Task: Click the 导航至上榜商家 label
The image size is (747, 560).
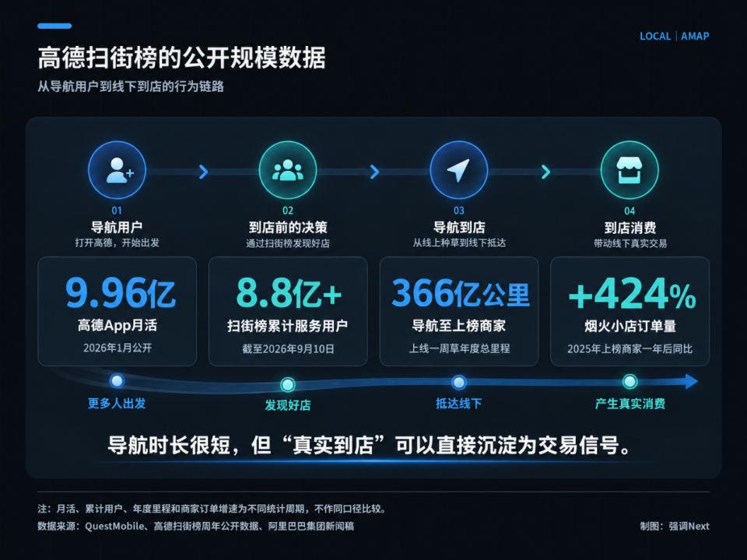Action: tap(459, 326)
